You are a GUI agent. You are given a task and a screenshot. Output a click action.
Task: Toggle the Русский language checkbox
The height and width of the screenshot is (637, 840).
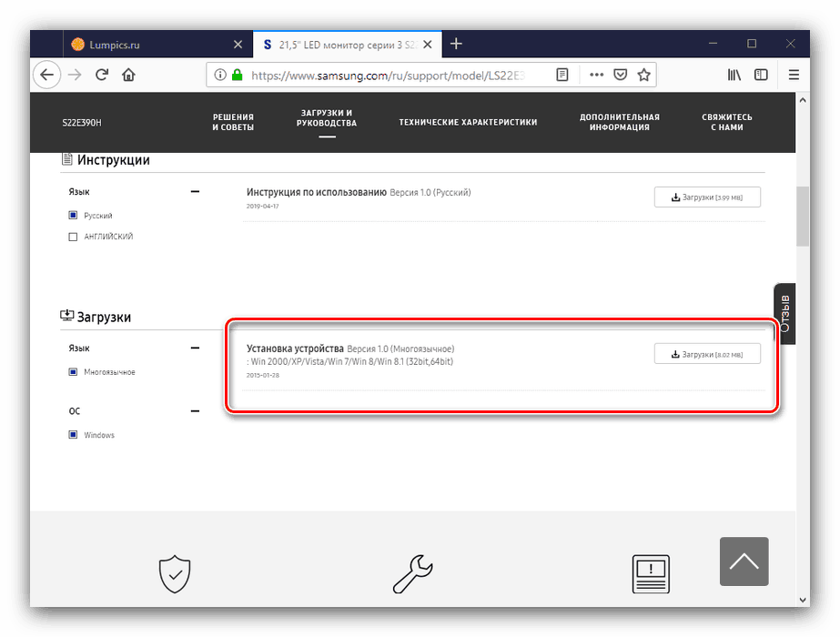tap(73, 216)
